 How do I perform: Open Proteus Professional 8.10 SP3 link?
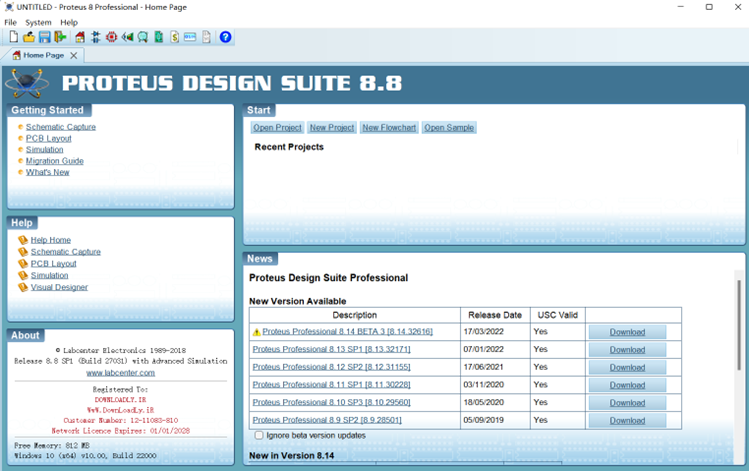tap(332, 402)
